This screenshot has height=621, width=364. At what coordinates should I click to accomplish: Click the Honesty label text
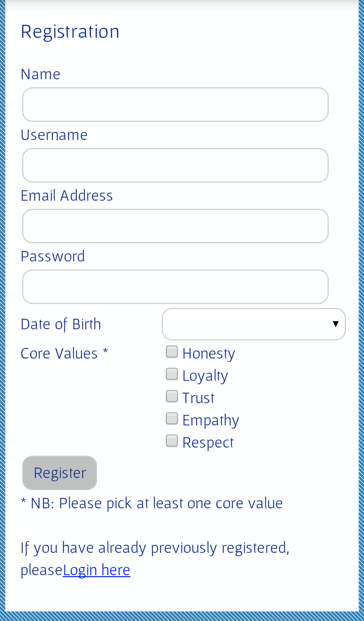[x=209, y=354]
